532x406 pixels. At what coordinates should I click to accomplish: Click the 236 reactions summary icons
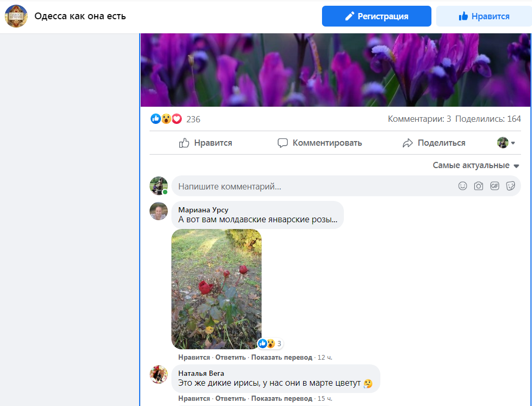[x=166, y=119]
